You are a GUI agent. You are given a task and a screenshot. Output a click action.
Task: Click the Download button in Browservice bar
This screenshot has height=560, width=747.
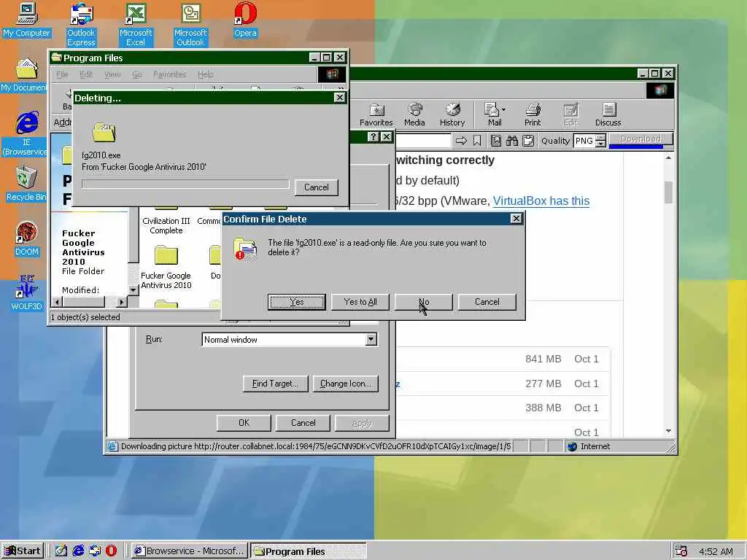640,139
